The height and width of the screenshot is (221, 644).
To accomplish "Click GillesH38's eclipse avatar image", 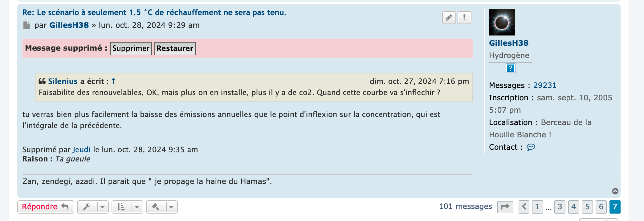I will (502, 22).
